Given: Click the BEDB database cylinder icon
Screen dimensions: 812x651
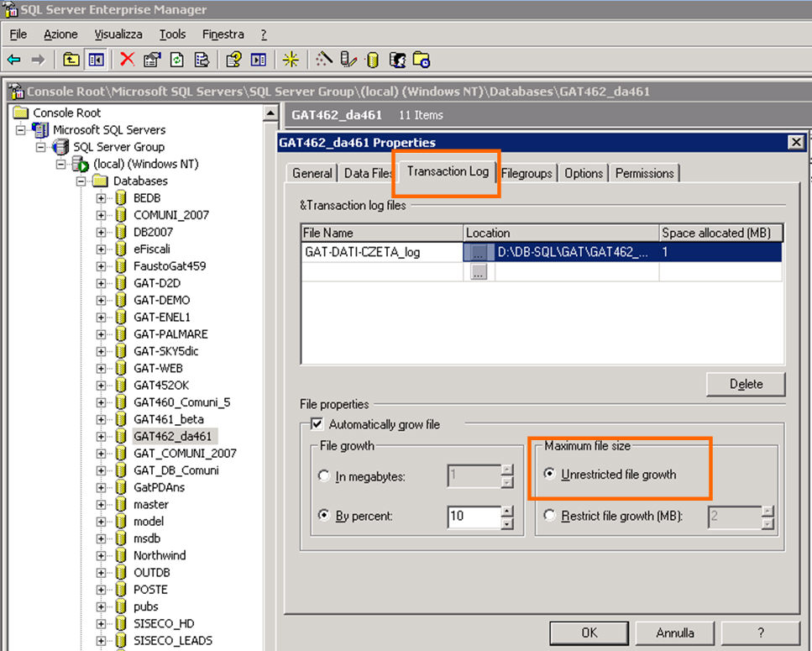Looking at the screenshot, I should 121,198.
